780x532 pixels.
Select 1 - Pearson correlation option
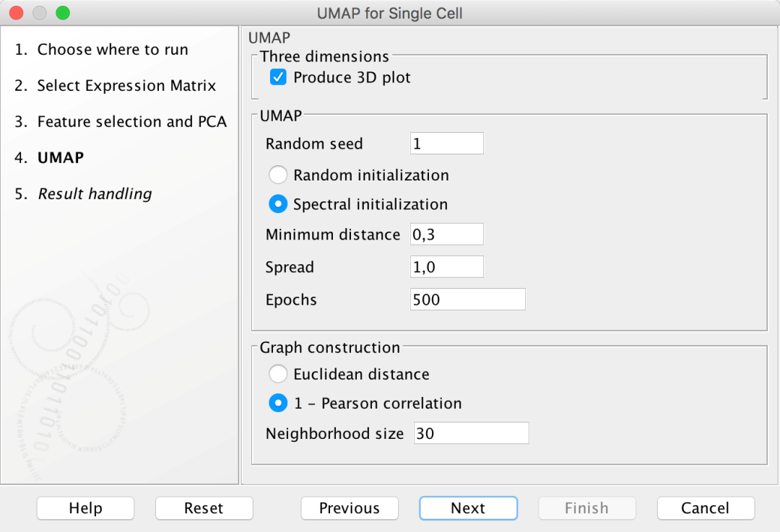pos(278,404)
